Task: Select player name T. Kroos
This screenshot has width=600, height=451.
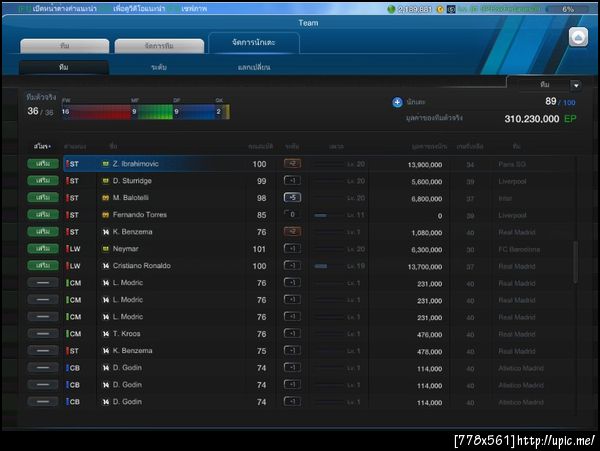Action: 126,334
